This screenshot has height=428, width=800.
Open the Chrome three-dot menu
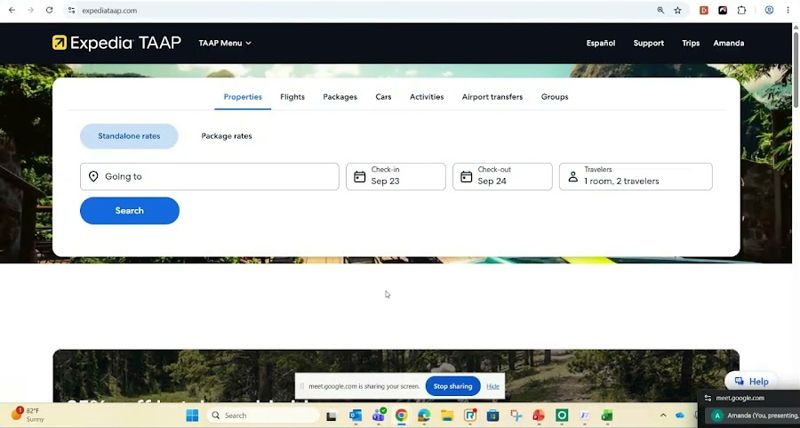click(x=788, y=10)
